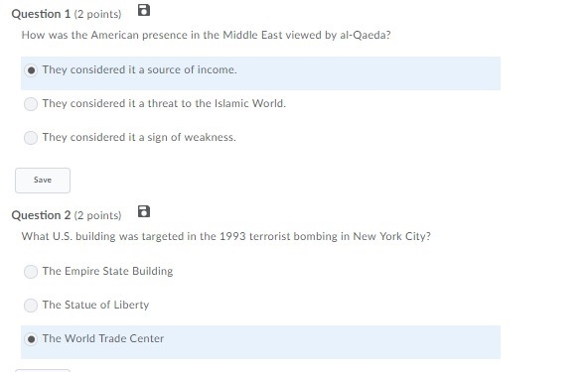Click the 'They considered it a source of income.' label text
The width and height of the screenshot is (588, 372).
[x=139, y=69]
